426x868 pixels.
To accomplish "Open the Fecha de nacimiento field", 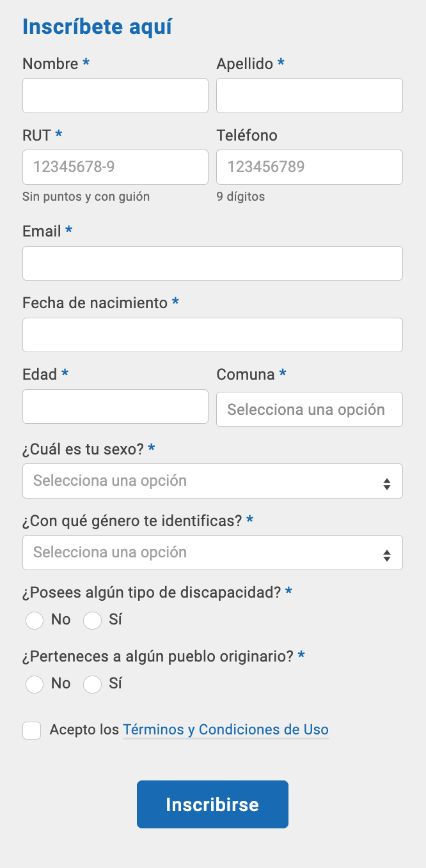I will (212, 335).
